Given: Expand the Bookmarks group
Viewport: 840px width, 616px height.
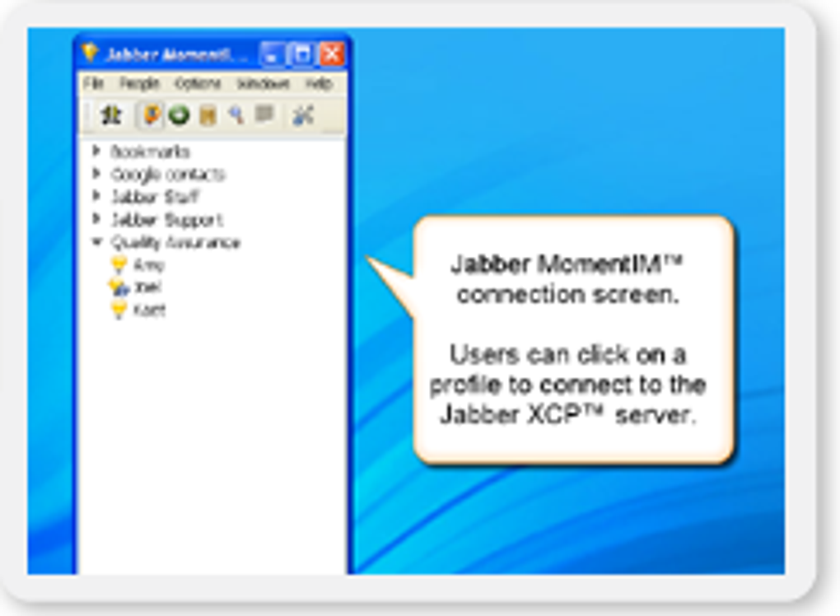Looking at the screenshot, I should coord(96,151).
